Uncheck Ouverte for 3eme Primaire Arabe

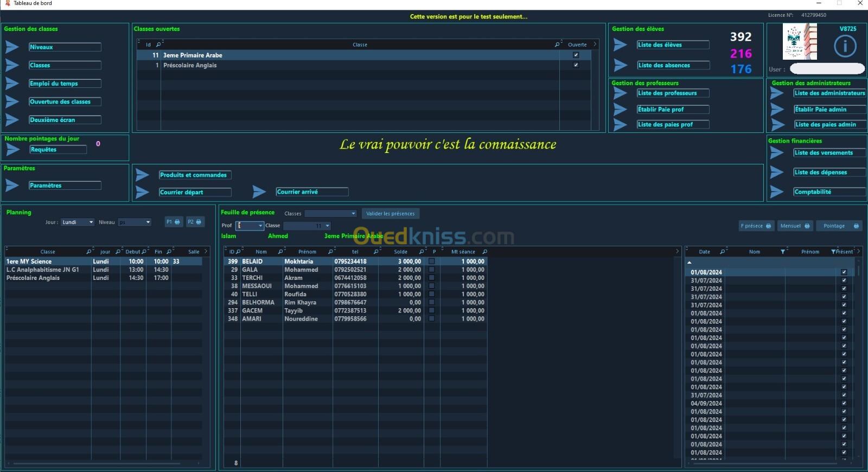point(576,55)
